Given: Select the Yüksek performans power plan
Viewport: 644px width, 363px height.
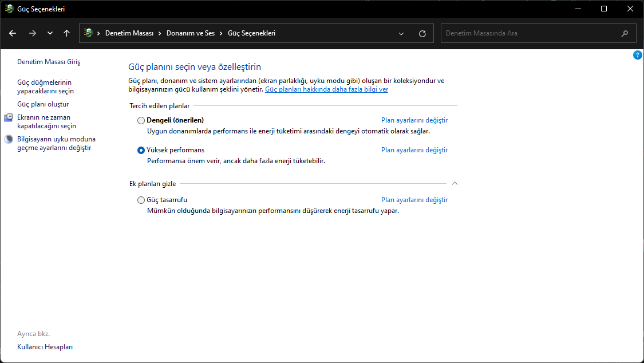Looking at the screenshot, I should click(141, 150).
